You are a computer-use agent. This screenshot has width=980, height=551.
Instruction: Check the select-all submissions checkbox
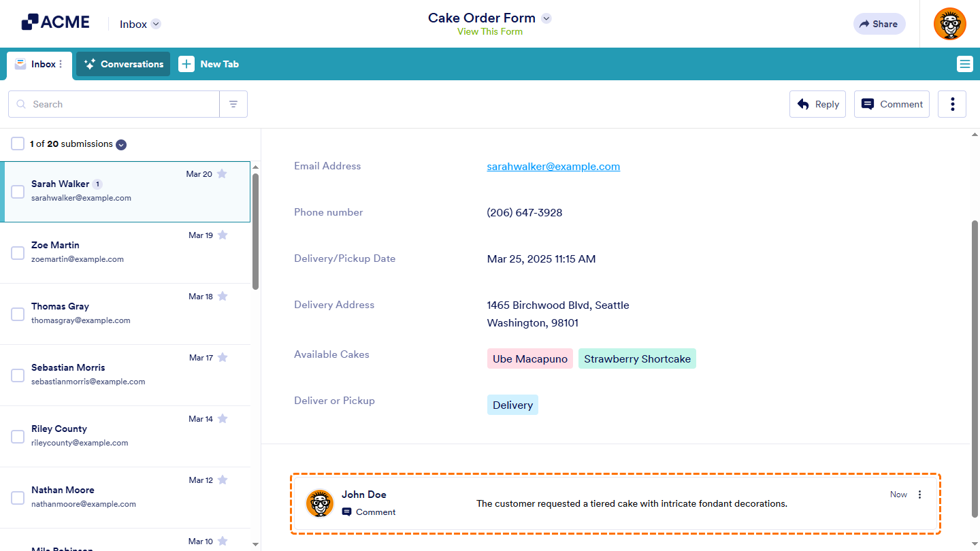tap(17, 144)
